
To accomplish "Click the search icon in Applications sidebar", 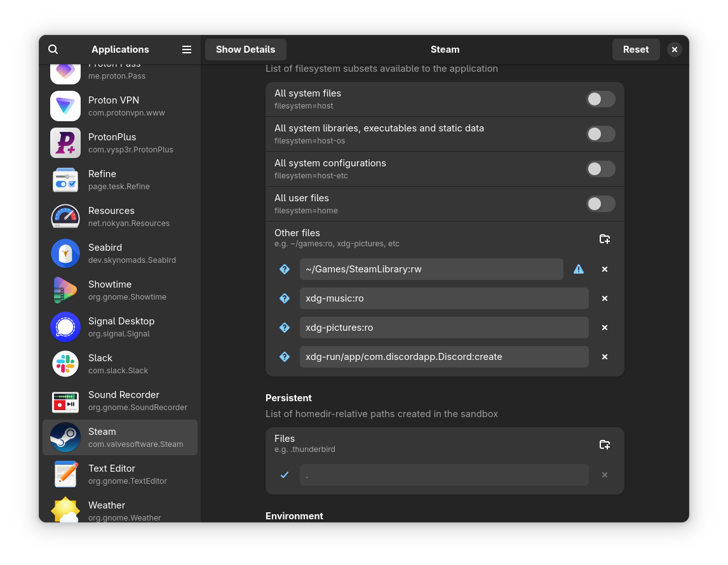I will coord(53,50).
